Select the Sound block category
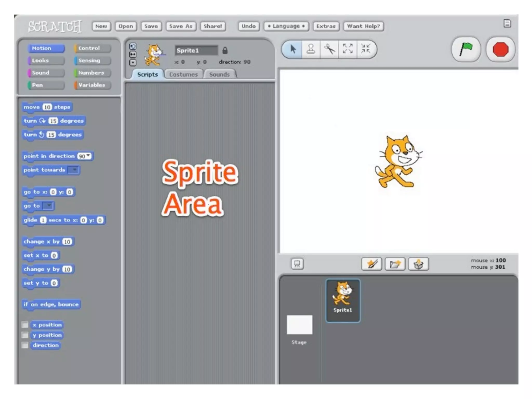Screen dimensions: 532x399 coord(46,73)
